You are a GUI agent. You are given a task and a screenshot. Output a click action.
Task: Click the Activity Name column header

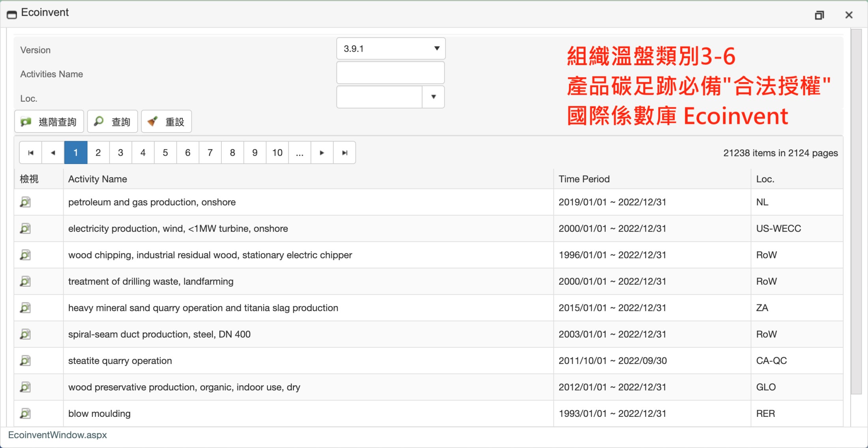(x=97, y=179)
